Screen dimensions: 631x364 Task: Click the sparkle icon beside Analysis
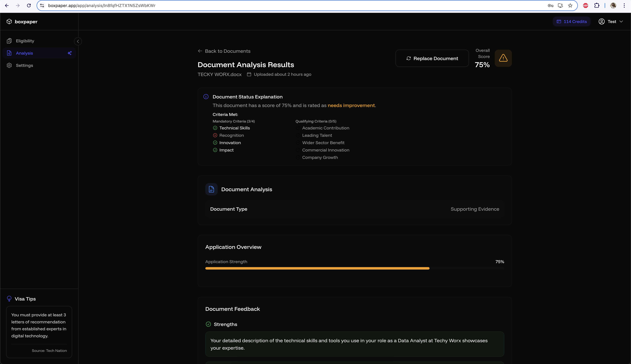(70, 53)
